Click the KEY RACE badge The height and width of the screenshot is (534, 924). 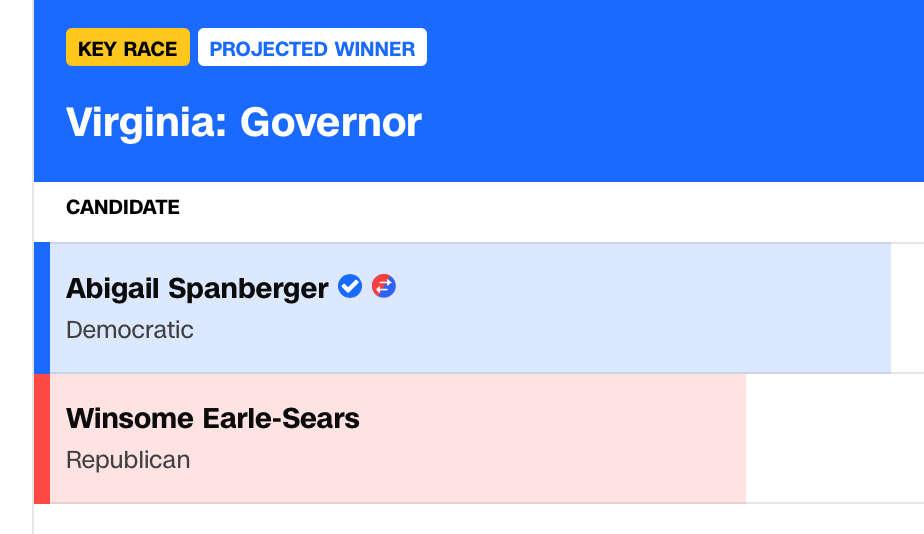pos(128,48)
